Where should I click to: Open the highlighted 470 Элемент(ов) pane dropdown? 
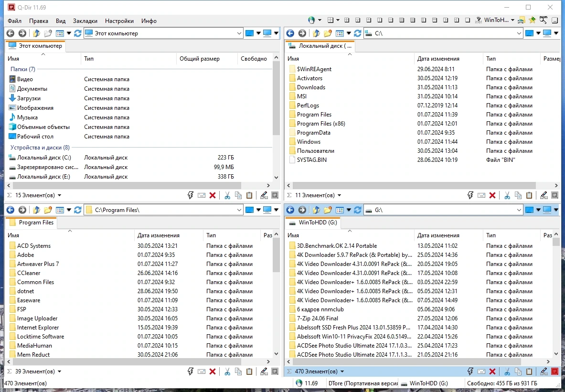(342, 371)
